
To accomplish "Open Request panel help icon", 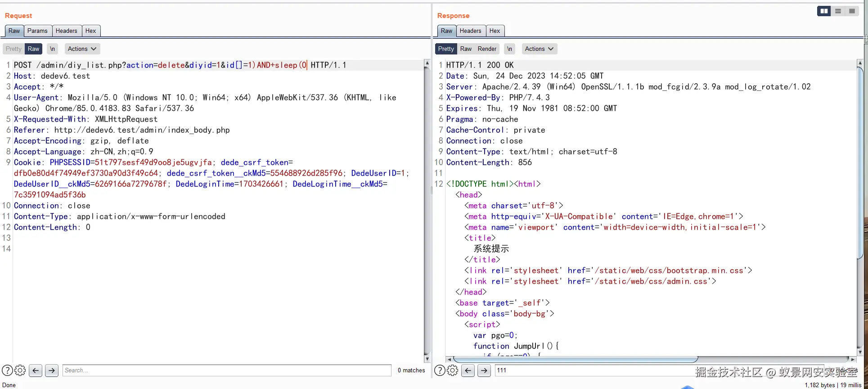I will 7,371.
